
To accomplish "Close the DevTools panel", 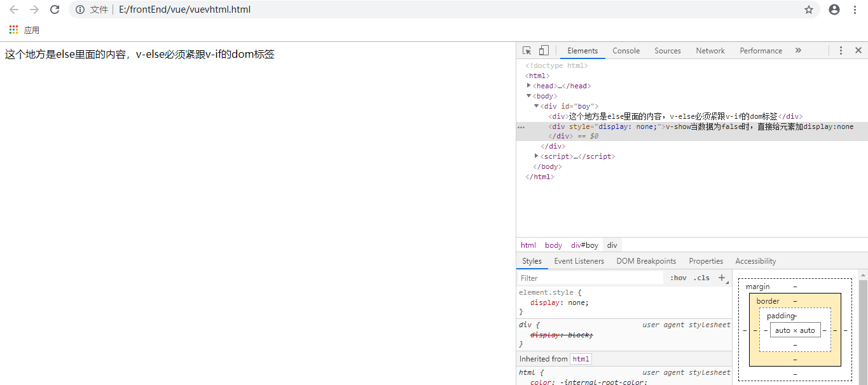I will (858, 50).
